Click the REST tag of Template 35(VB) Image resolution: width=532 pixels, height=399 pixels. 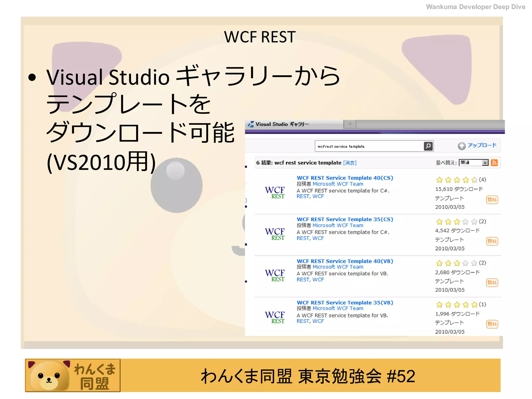point(303,321)
